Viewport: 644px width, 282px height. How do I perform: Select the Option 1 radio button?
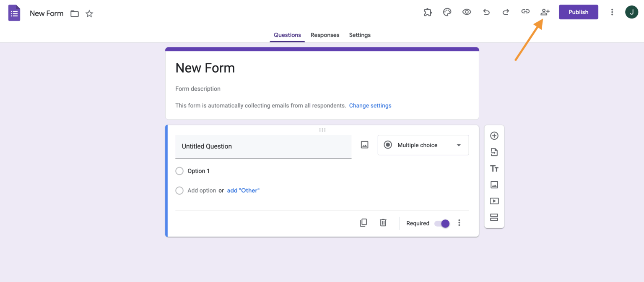coord(179,171)
